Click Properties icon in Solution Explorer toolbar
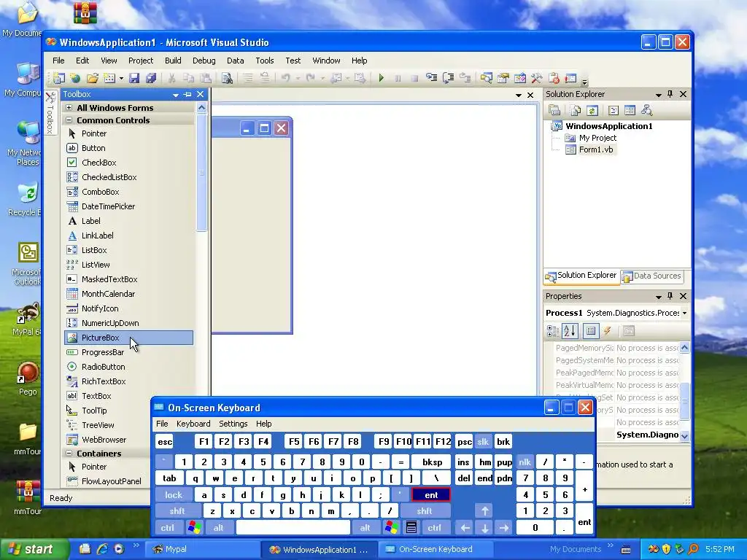 coord(554,111)
